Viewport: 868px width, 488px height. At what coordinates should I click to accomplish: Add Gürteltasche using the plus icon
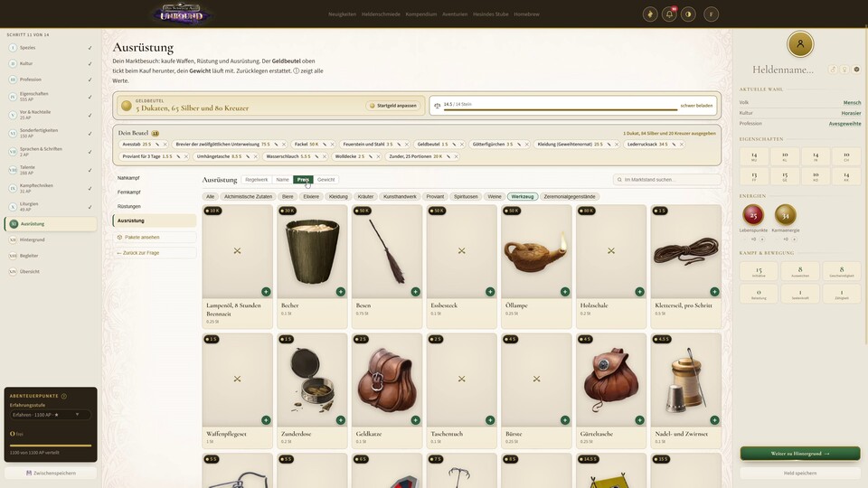point(639,420)
